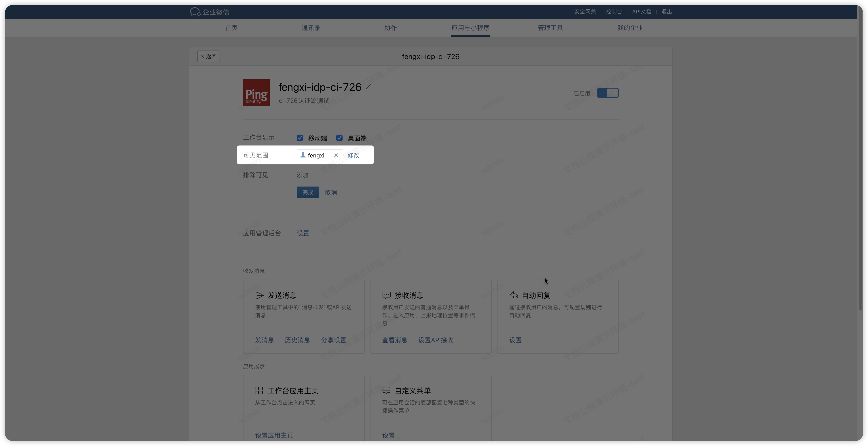Click 添加 link next to 排除可见
The width and height of the screenshot is (868, 446).
pos(302,175)
